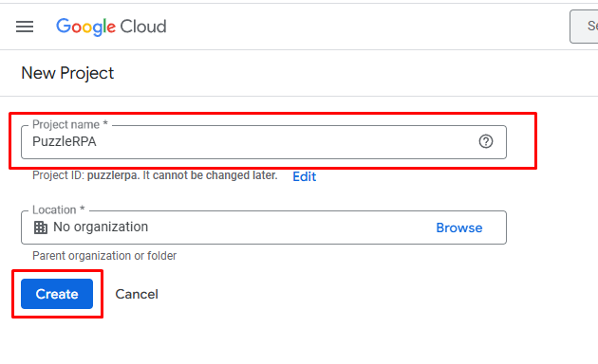Click the Google Cloud logo
This screenshot has width=598, height=364.
[111, 27]
